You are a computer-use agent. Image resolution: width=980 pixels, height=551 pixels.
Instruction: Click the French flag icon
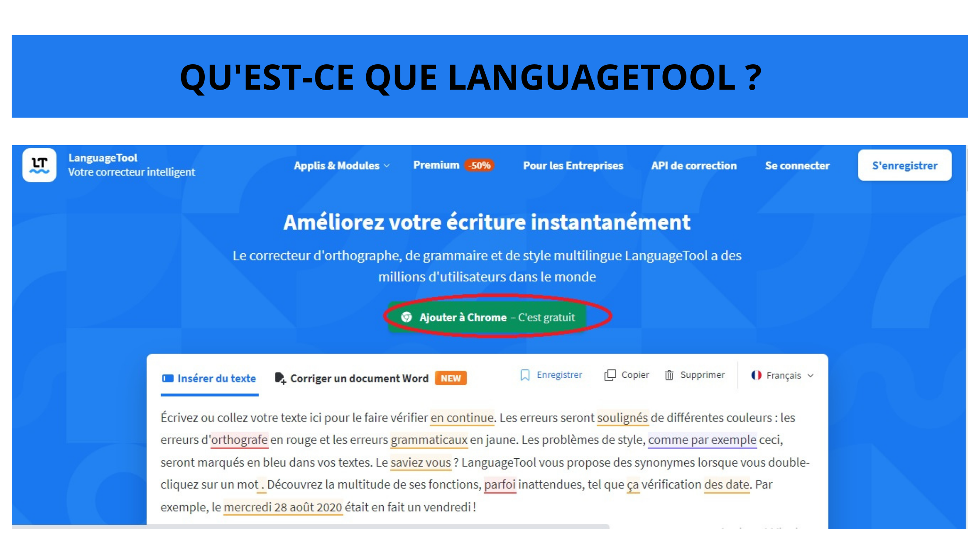(756, 375)
